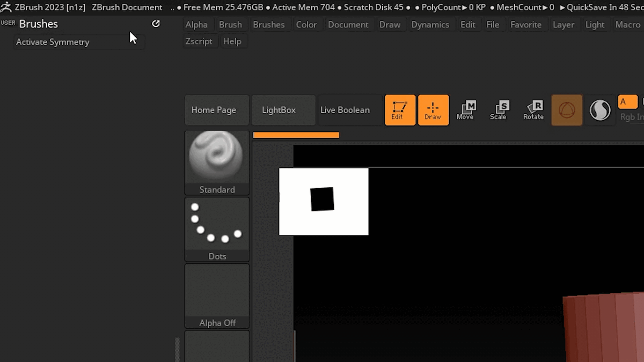
Task: Open the Light menu
Action: click(595, 24)
